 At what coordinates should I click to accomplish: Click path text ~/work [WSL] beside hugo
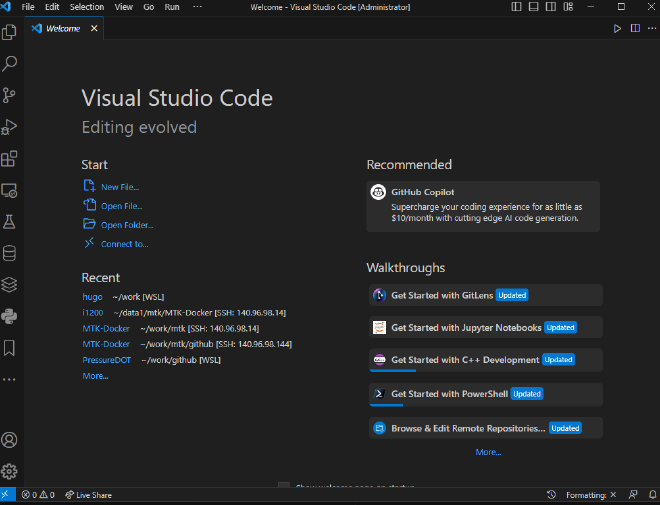pyautogui.click(x=138, y=297)
